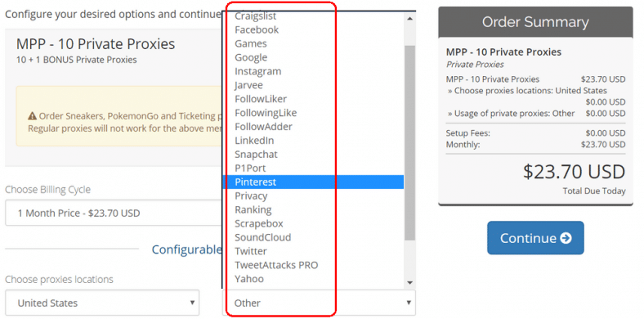Open the United States locations dropdown
The height and width of the screenshot is (319, 644).
tap(102, 303)
